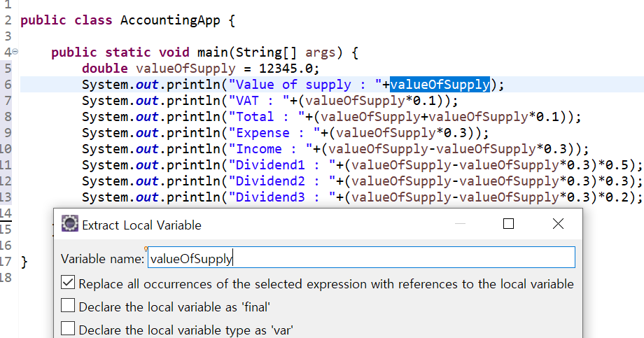
Task: Click the "VAT : " string literal
Action: [259, 101]
